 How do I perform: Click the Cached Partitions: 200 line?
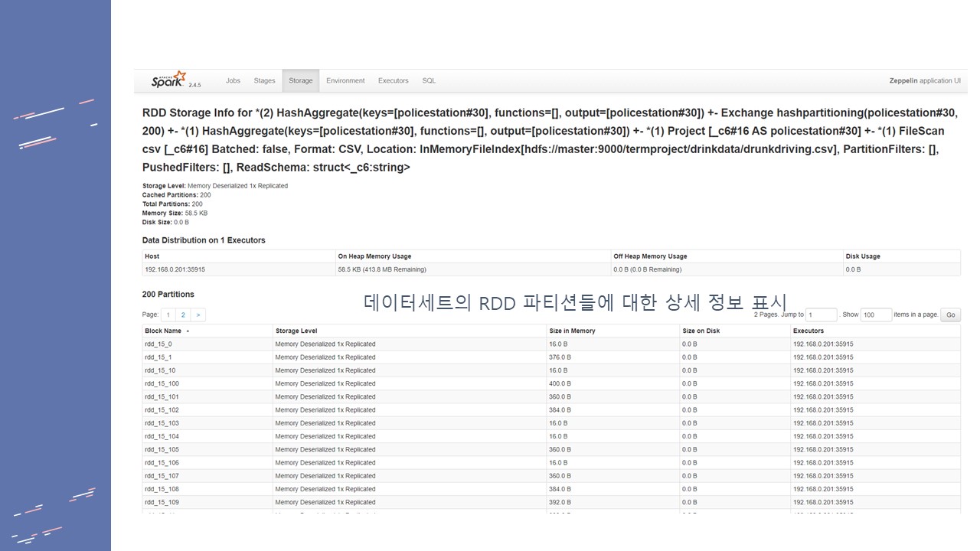(x=177, y=195)
